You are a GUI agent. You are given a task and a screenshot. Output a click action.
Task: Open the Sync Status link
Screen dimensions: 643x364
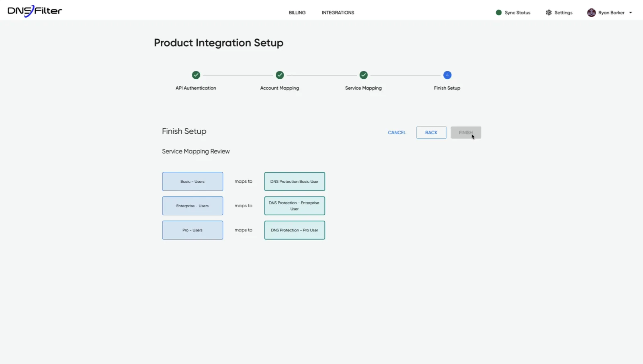click(517, 12)
